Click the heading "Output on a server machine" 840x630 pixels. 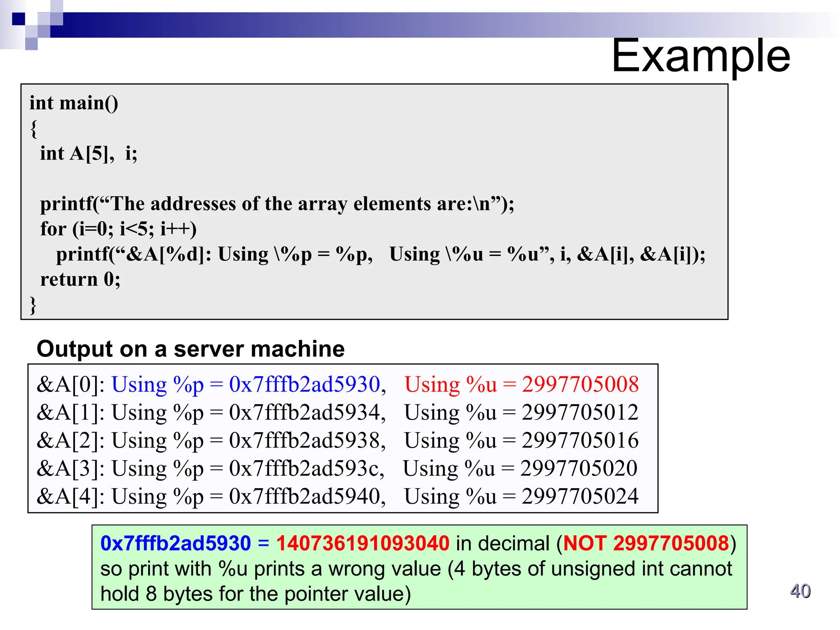pos(191,349)
